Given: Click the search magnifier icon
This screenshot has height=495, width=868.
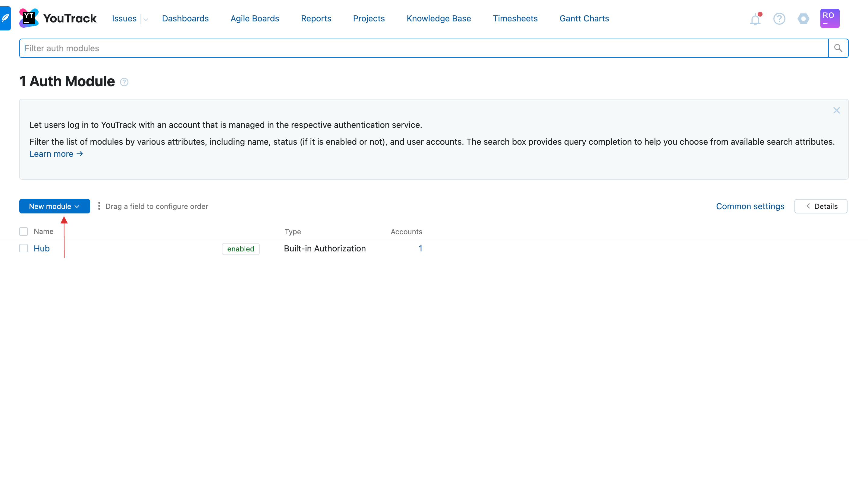Looking at the screenshot, I should (x=838, y=48).
